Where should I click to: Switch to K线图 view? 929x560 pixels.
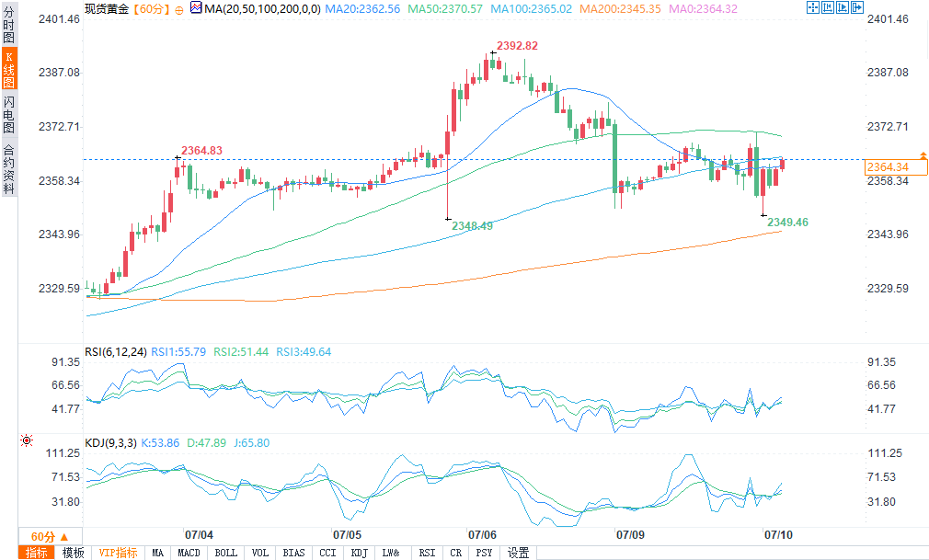9,69
